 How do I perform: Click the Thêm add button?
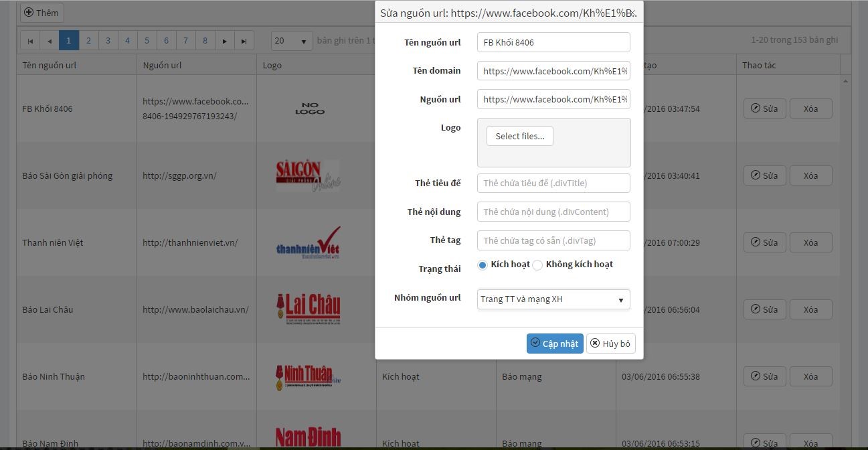(x=41, y=13)
